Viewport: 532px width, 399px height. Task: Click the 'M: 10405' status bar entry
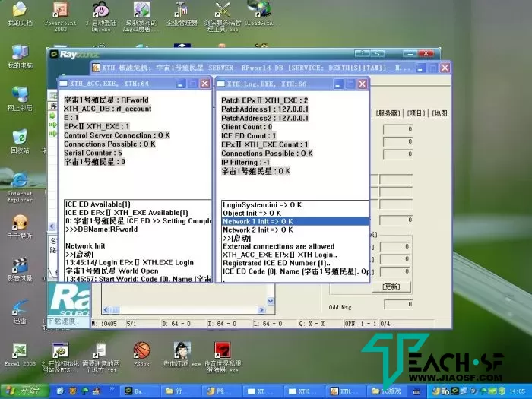click(105, 324)
